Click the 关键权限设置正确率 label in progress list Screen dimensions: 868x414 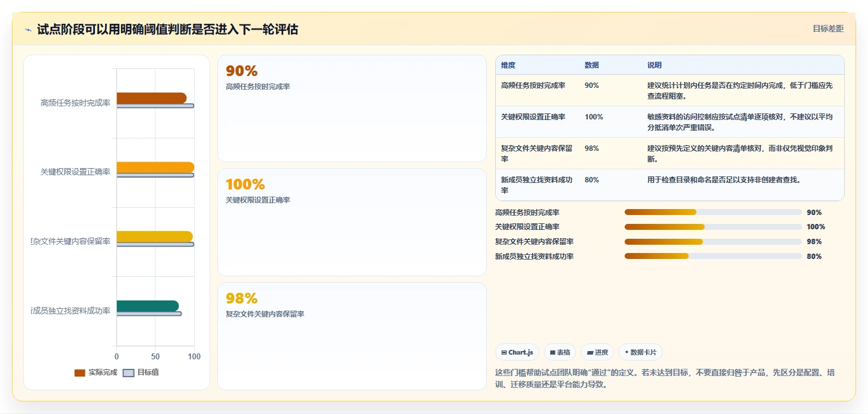(527, 227)
